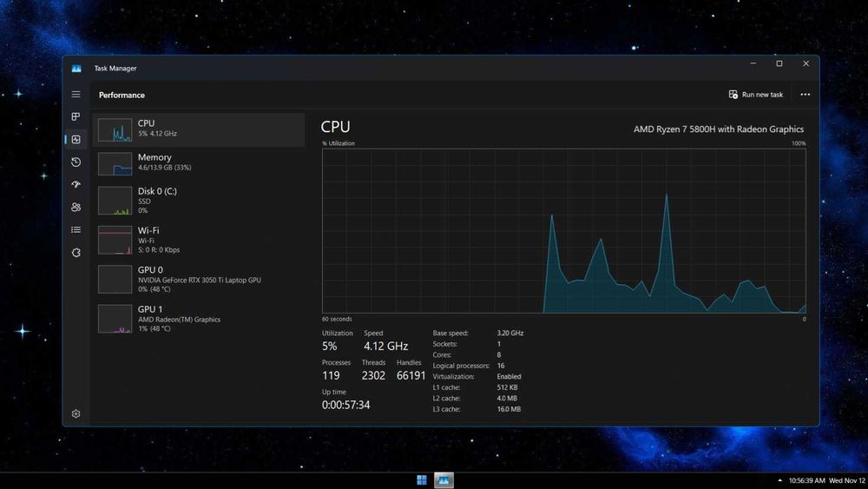Open the Startup apps icon

pos(76,184)
